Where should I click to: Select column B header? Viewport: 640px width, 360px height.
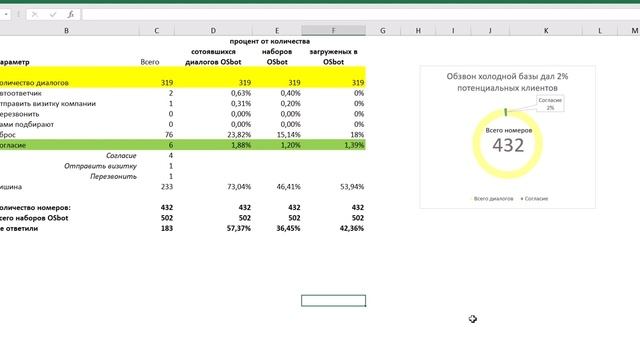tap(66, 31)
